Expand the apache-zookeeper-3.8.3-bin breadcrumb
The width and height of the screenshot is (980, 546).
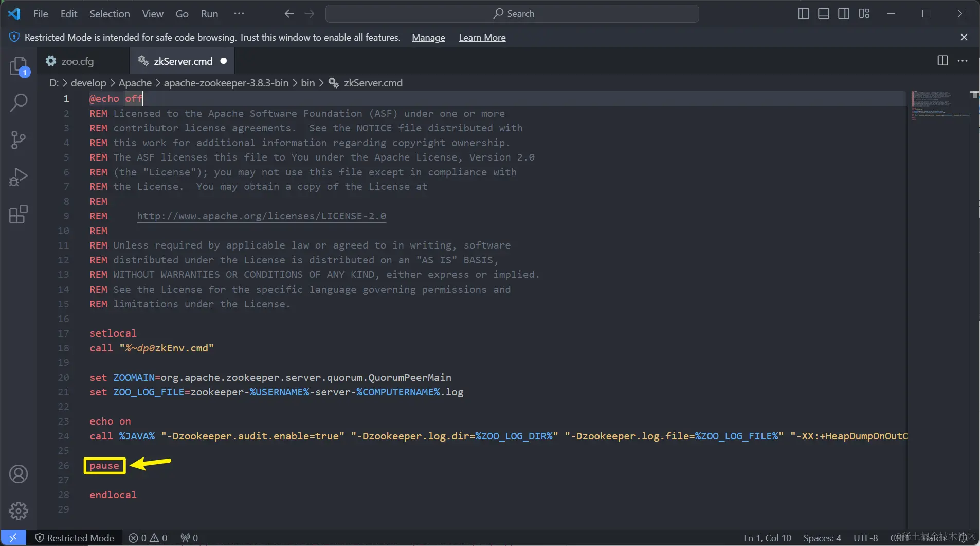click(226, 83)
